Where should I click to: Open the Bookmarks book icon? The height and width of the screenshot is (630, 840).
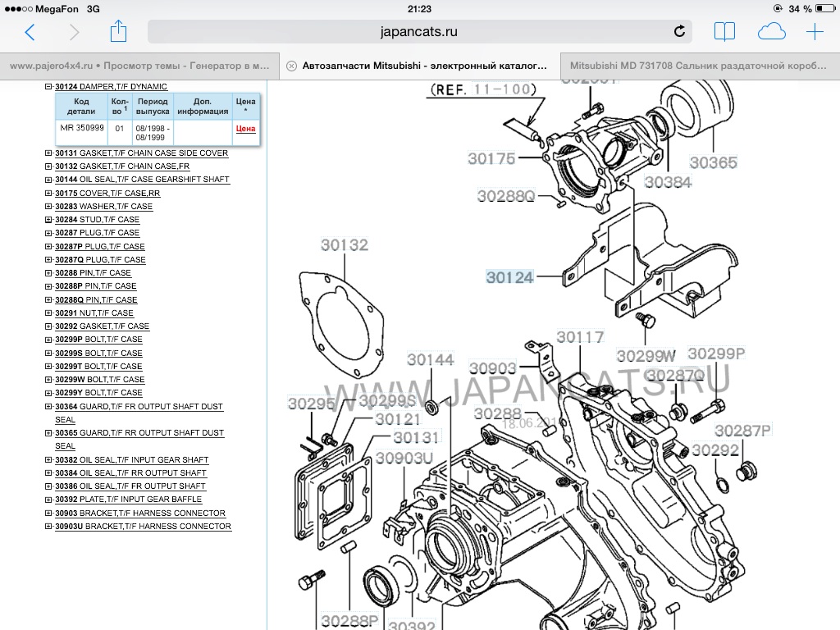pyautogui.click(x=724, y=32)
